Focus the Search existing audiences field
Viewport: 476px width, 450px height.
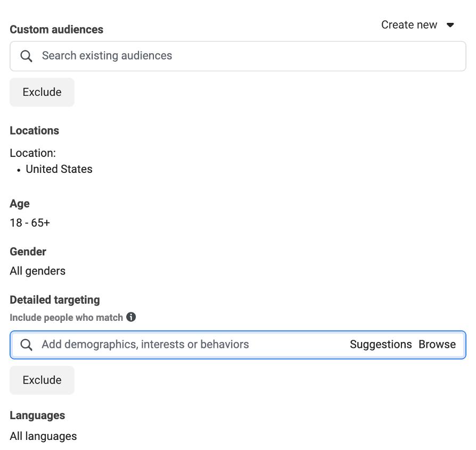(x=245, y=56)
